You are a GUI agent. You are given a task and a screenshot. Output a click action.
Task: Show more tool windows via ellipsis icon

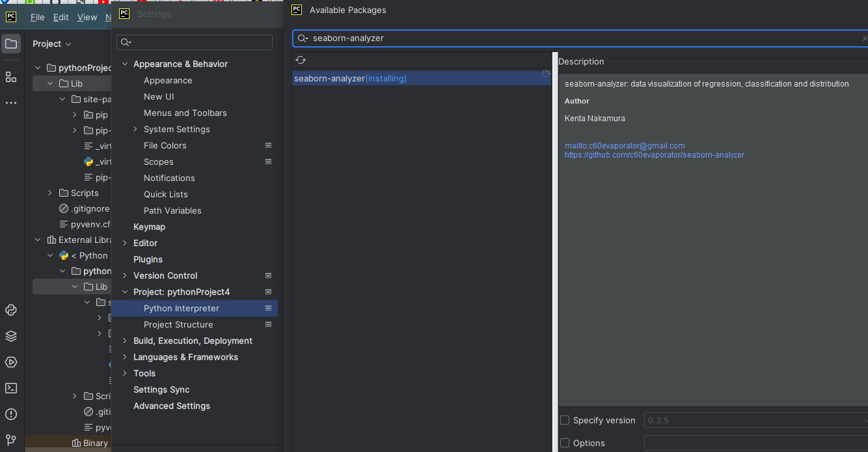coord(11,103)
